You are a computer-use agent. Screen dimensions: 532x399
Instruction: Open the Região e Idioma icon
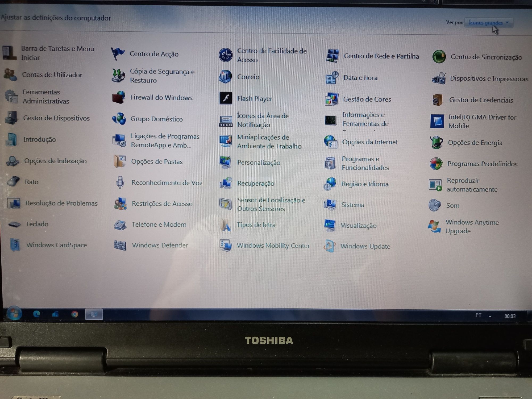[x=330, y=184]
